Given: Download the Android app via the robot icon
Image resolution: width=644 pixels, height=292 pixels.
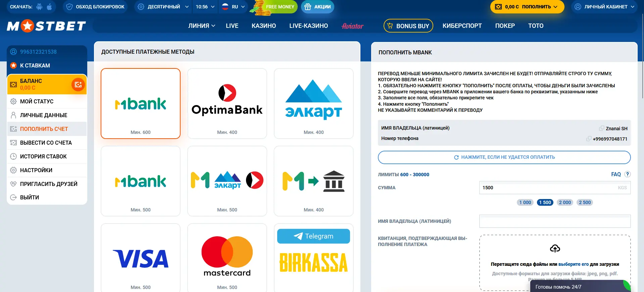Looking at the screenshot, I should coord(40,7).
